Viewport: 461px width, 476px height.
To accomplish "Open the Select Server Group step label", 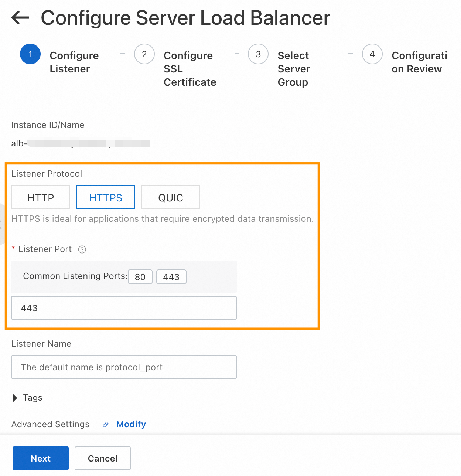I will [294, 69].
